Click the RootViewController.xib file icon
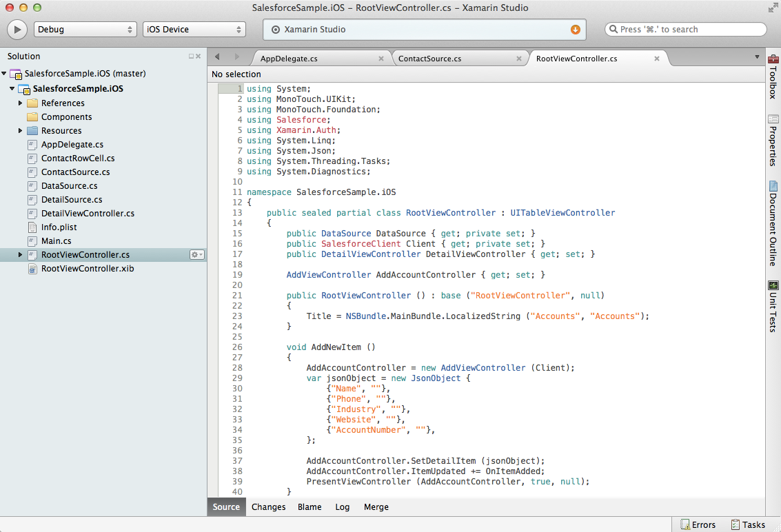 click(32, 269)
